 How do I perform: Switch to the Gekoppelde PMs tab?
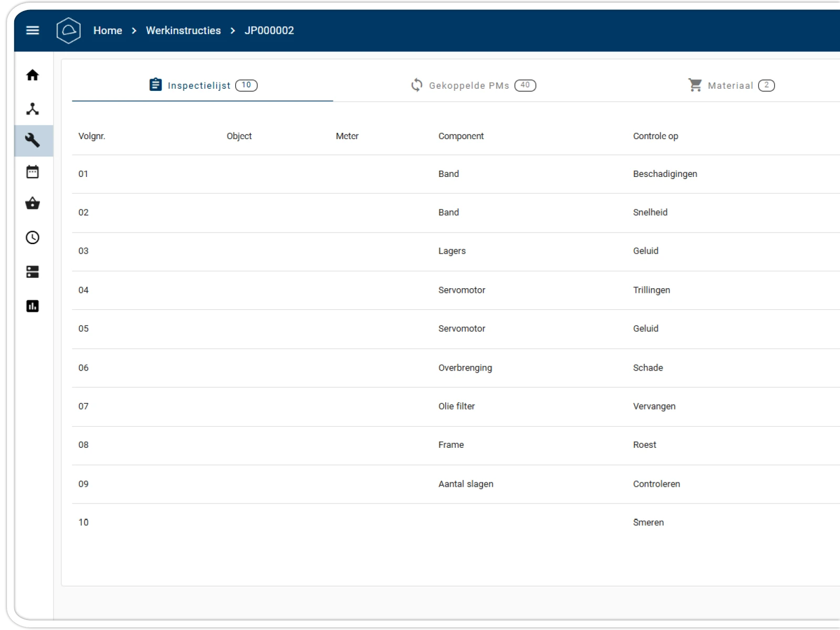click(x=472, y=85)
